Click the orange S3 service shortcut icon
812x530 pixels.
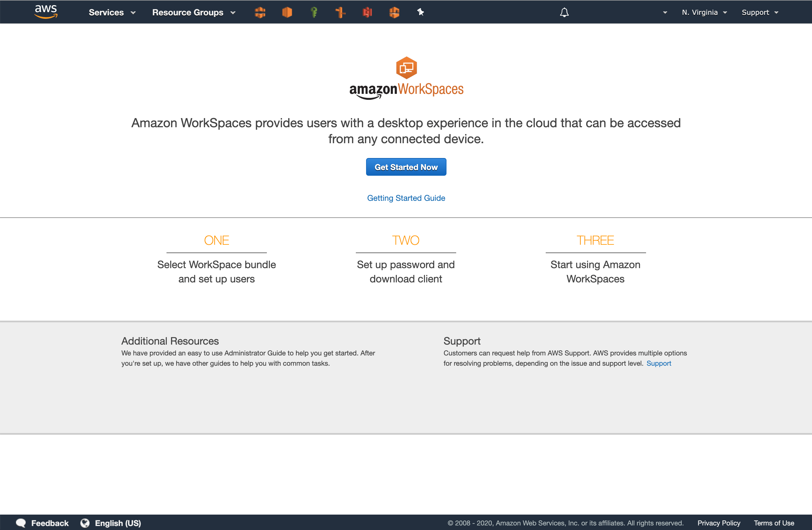click(x=287, y=12)
